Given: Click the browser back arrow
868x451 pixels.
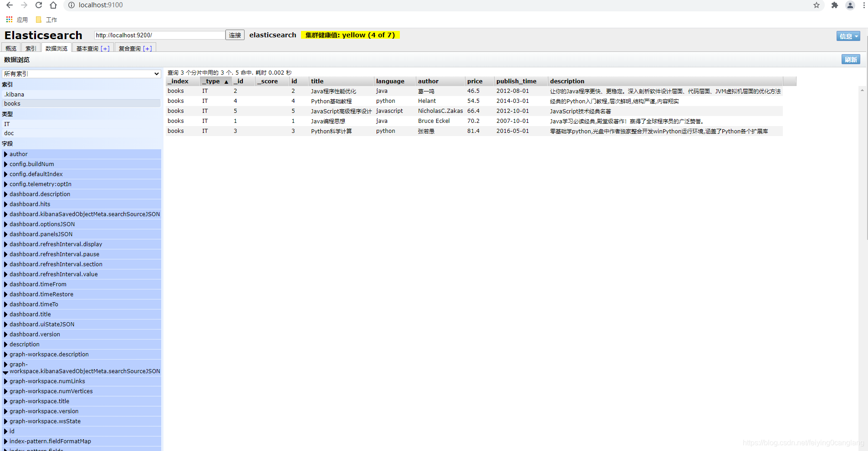Looking at the screenshot, I should coord(10,5).
